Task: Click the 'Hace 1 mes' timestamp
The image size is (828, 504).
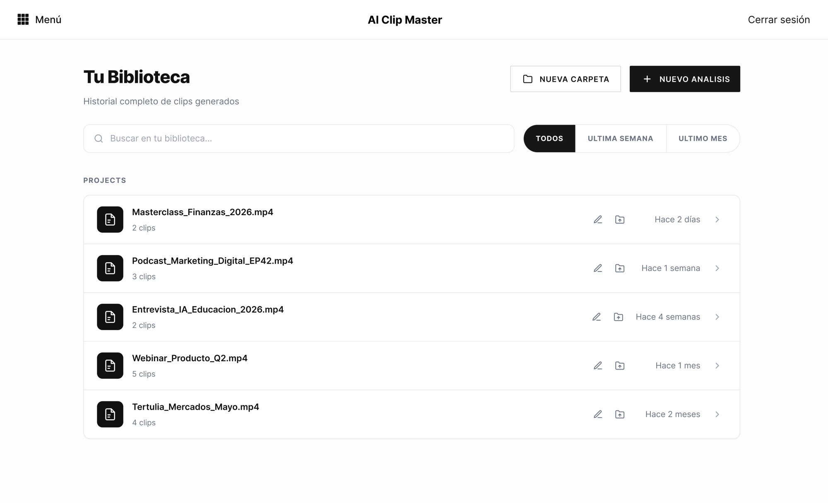Action: tap(678, 366)
